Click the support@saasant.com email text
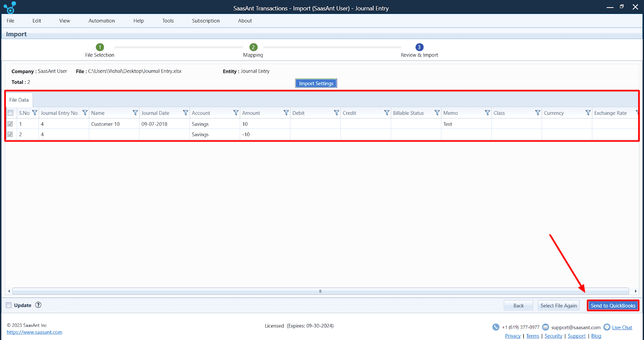644x340 pixels. point(576,328)
